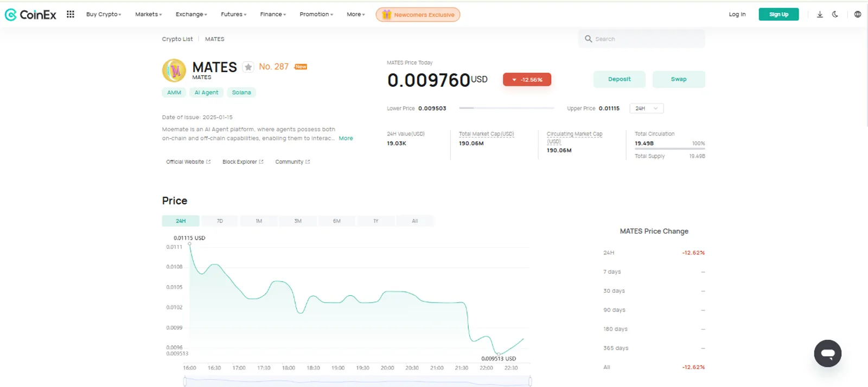The image size is (868, 387).
Task: Click the price range slider bar
Action: pyautogui.click(x=507, y=108)
